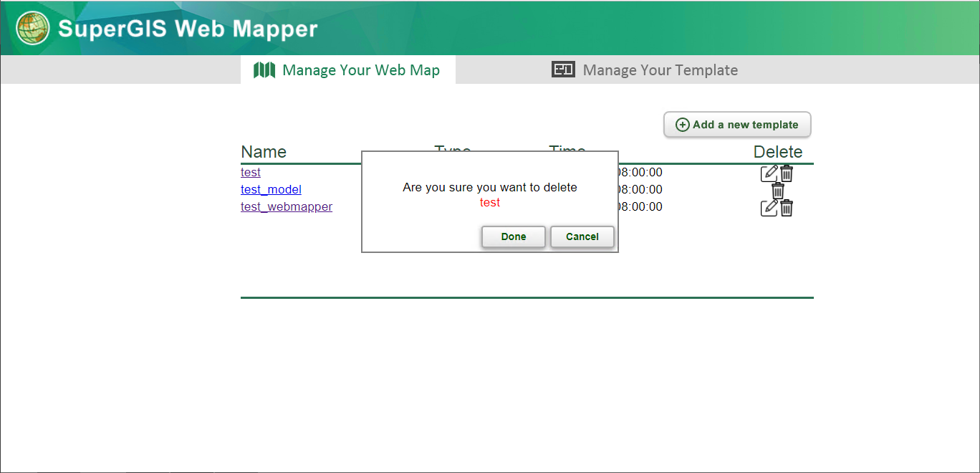Delete test_model via its trash icon
The image size is (980, 473).
click(778, 191)
